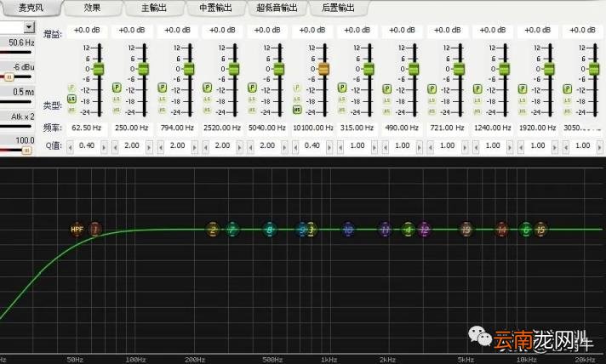Screen dimensions: 606x364
Task: Decrease Q value of 315.00 Hz band
Action: pyautogui.click(x=340, y=147)
